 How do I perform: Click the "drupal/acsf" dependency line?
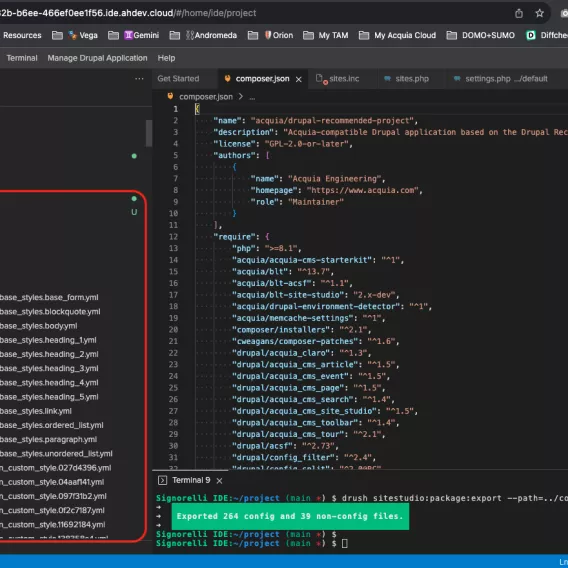point(285,446)
